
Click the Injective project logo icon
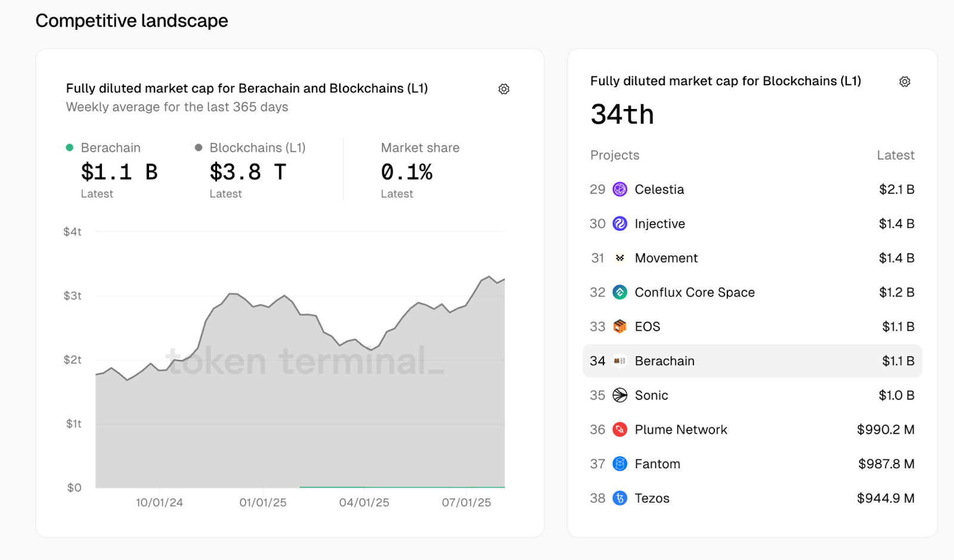pos(620,224)
